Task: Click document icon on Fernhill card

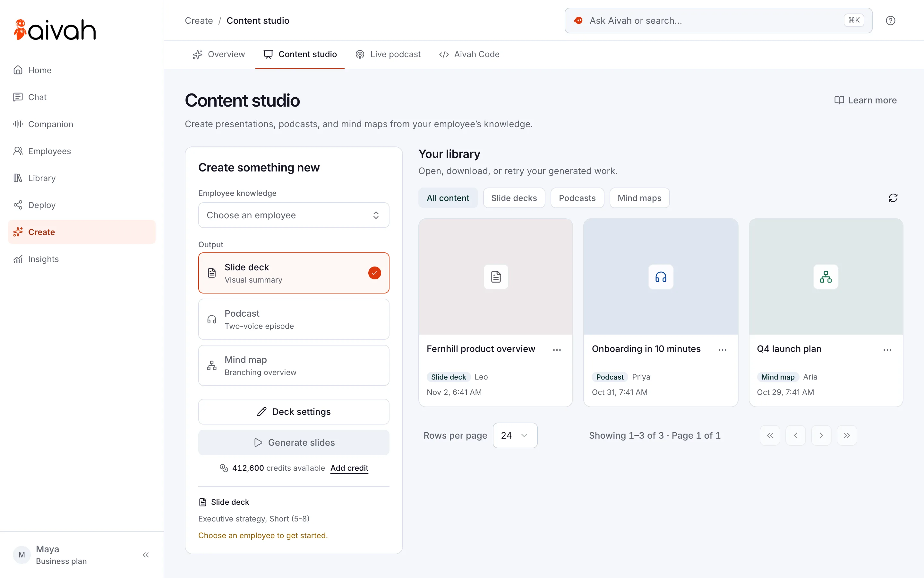Action: [x=496, y=277]
